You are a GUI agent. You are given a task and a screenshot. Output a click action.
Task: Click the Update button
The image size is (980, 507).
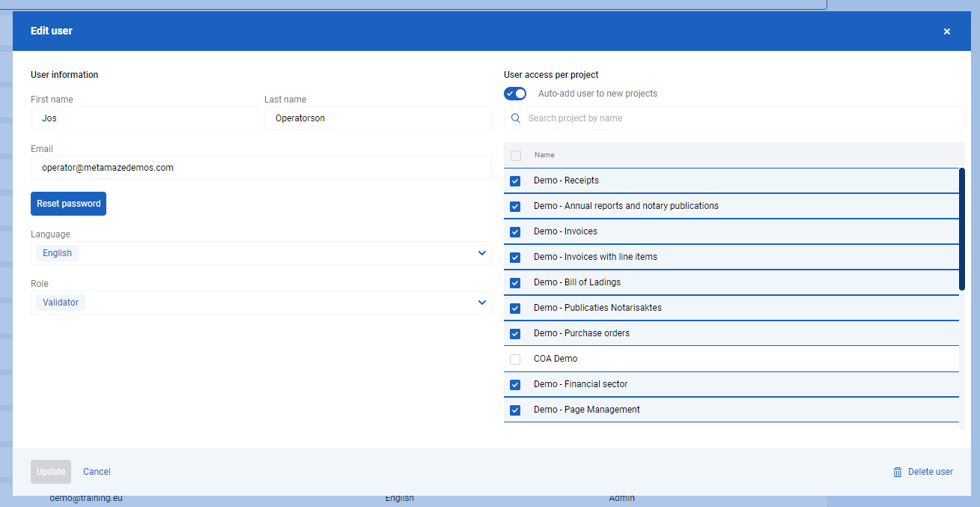(51, 472)
